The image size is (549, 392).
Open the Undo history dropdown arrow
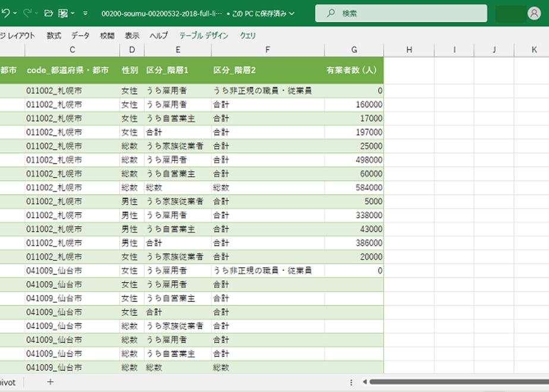coord(14,13)
